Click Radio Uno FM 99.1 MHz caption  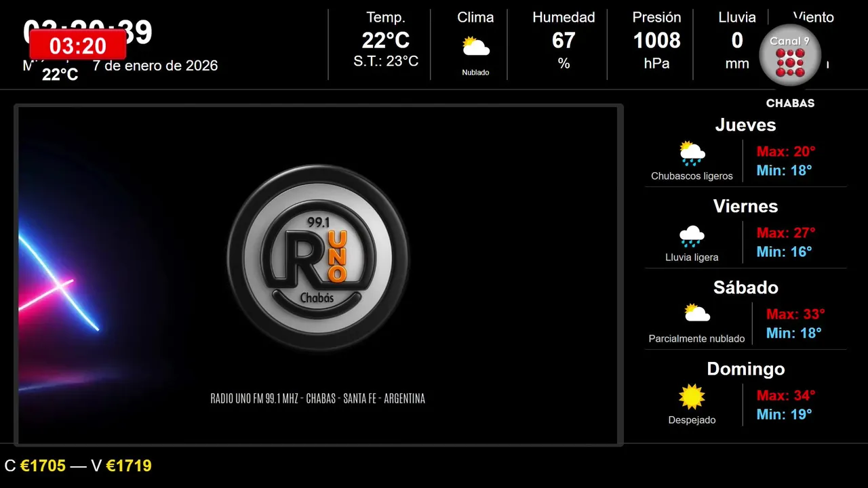[317, 399]
